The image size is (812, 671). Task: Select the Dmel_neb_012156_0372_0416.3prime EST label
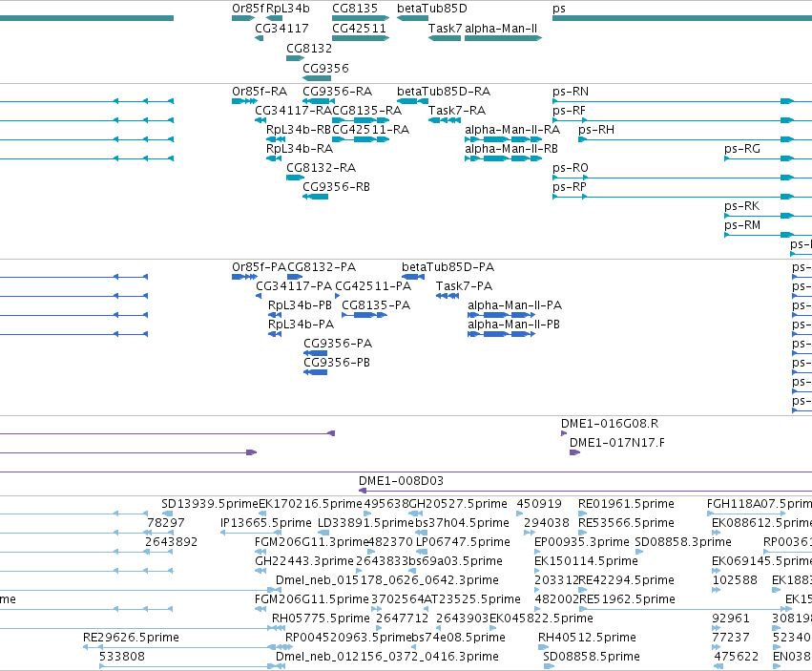click(x=386, y=657)
